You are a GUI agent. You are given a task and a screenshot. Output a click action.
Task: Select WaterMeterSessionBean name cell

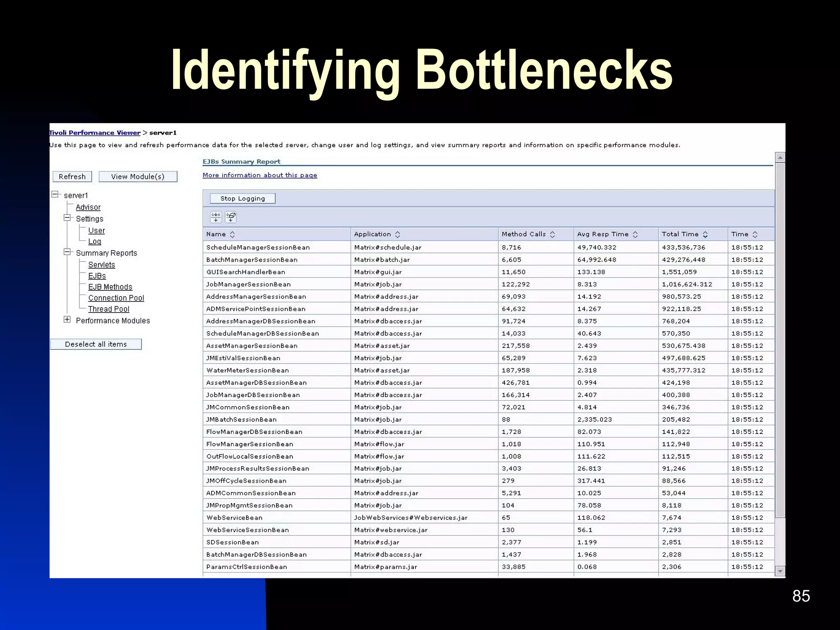pyautogui.click(x=277, y=370)
